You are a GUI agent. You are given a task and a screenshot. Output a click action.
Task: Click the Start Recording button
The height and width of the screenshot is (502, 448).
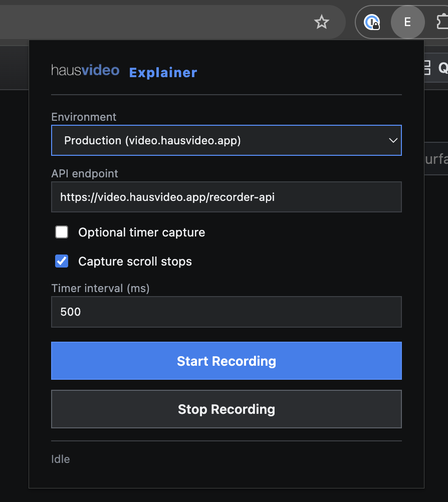pyautogui.click(x=227, y=361)
